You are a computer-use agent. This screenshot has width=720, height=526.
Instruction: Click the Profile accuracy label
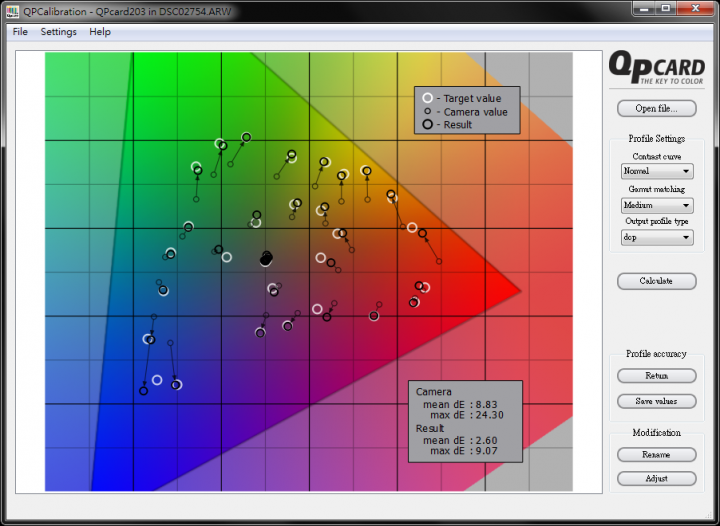click(656, 353)
